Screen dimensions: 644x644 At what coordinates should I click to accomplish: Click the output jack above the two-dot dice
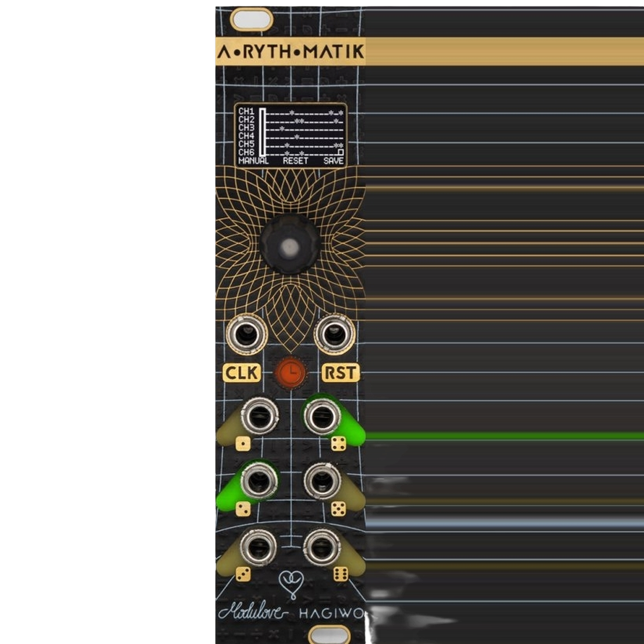[260, 481]
